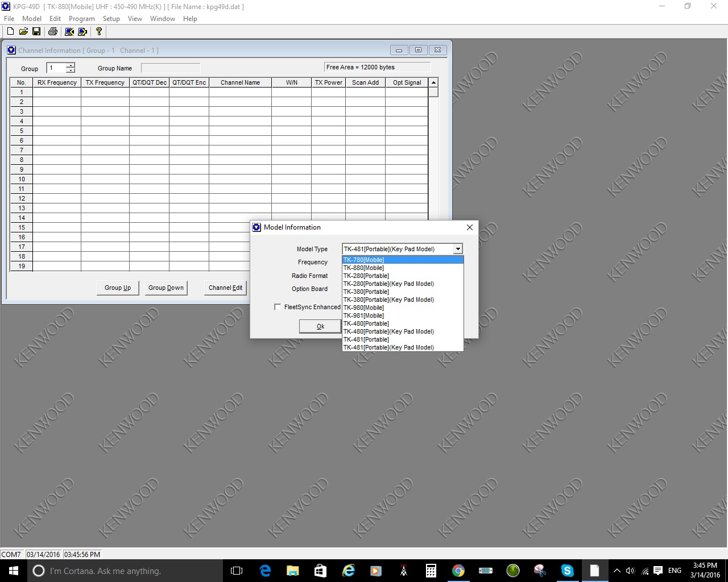Select TK-380[Portable](Key Pad Model) option

(x=403, y=300)
